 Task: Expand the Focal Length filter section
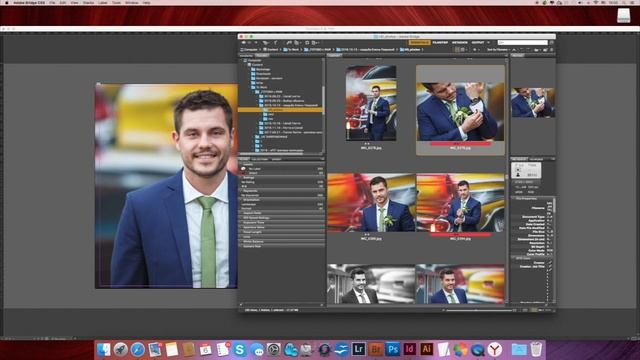282,232
